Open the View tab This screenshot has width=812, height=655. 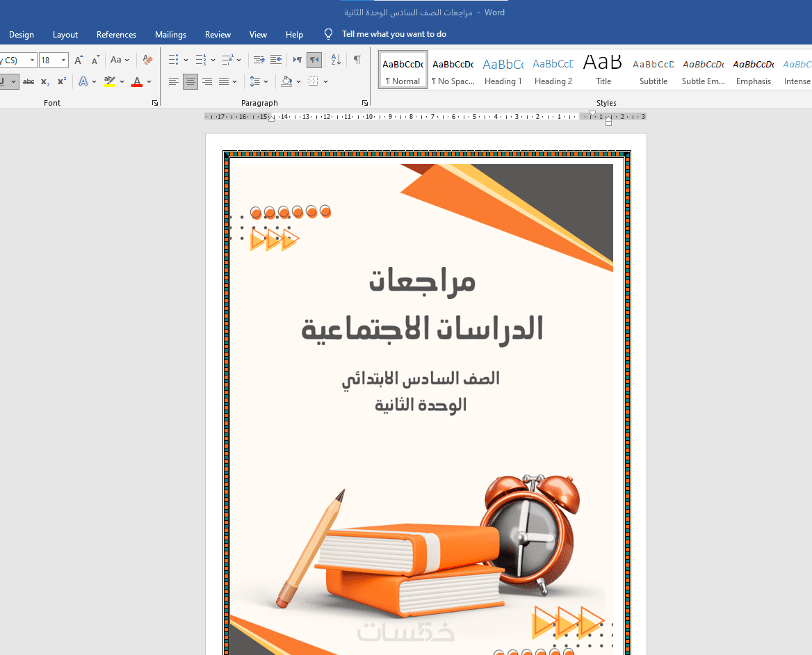[258, 35]
